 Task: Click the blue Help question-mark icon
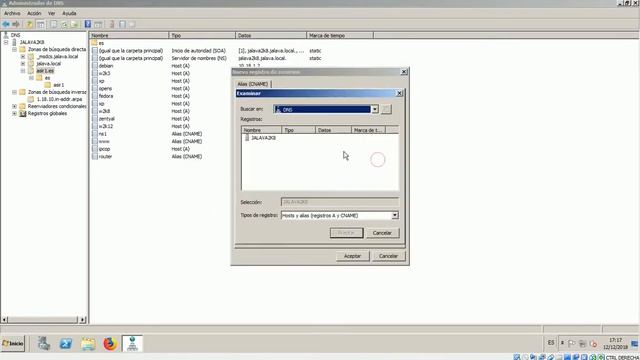(88, 24)
